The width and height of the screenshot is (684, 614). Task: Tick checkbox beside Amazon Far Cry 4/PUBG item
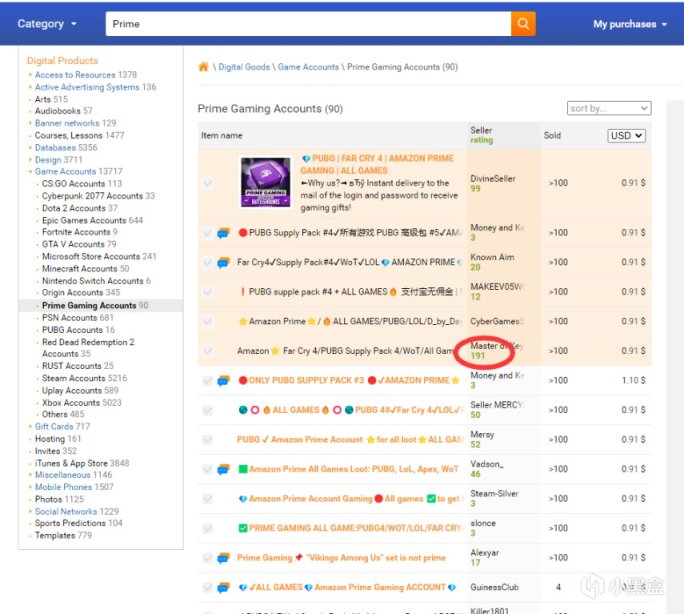208,351
